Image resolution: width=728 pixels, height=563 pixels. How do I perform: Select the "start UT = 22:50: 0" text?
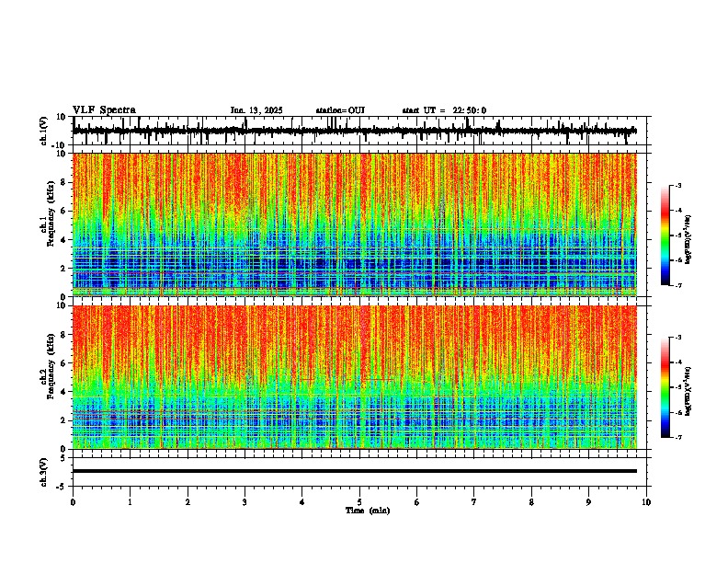point(444,110)
